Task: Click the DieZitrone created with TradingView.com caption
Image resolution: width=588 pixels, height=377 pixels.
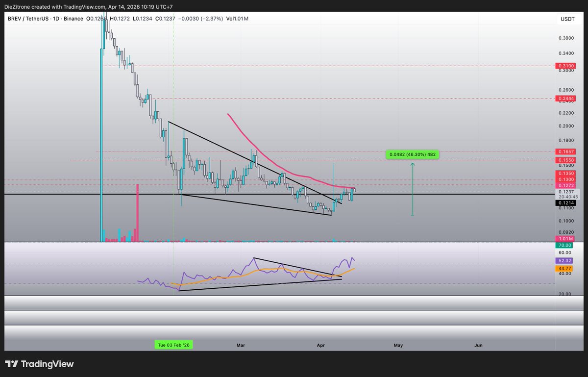Action: point(90,6)
